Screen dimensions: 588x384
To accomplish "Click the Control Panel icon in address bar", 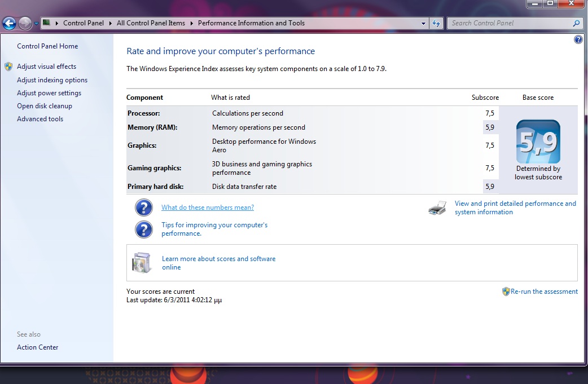I will (46, 23).
